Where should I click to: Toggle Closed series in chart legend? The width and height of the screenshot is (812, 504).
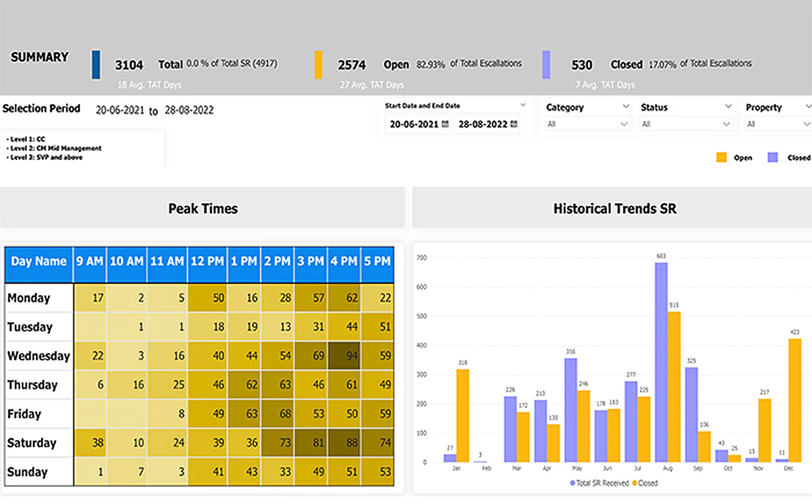(x=645, y=483)
